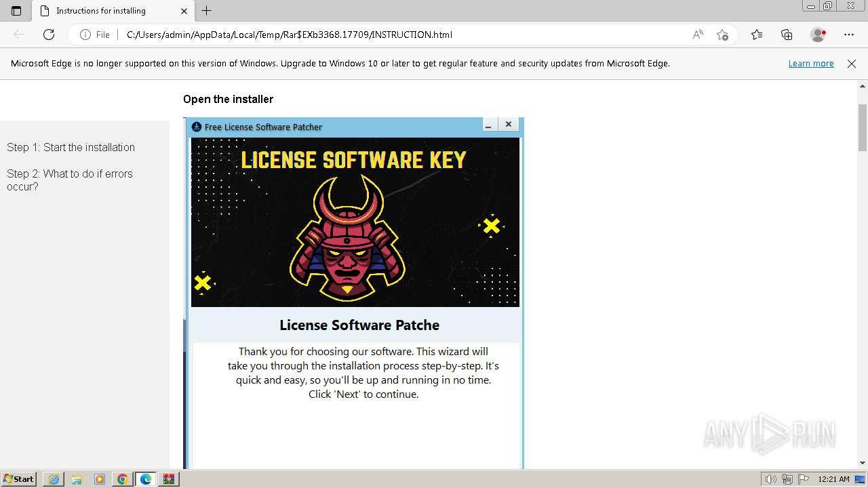Click the 'License Software Patche' title
The height and width of the screenshot is (488, 868).
pyautogui.click(x=359, y=325)
